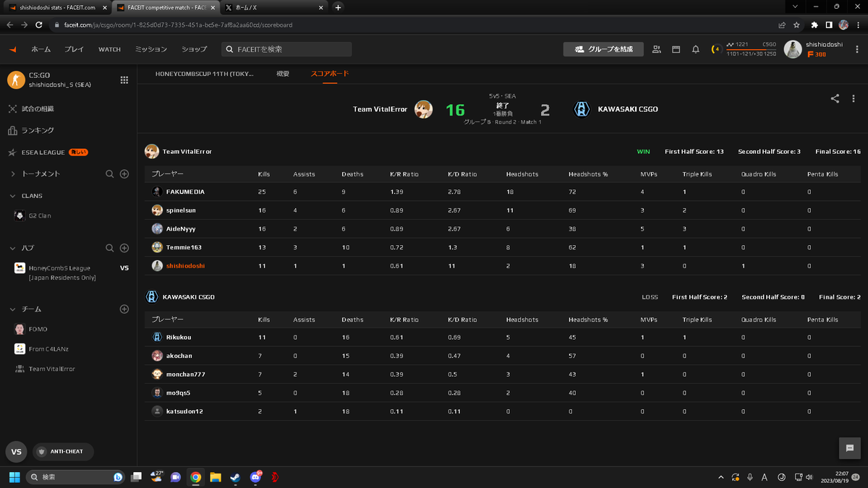
Task: Share the match with the share icon
Action: 835,99
